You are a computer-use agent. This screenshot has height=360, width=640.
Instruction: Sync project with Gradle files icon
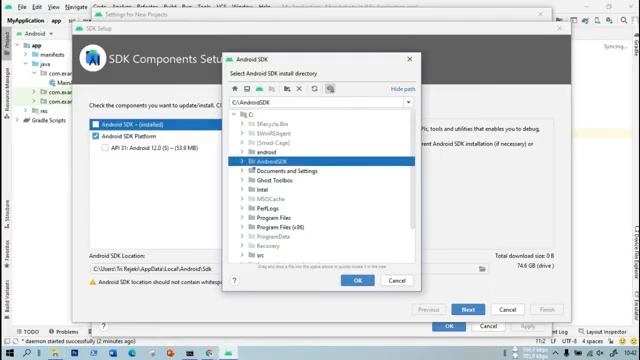click(x=585, y=20)
